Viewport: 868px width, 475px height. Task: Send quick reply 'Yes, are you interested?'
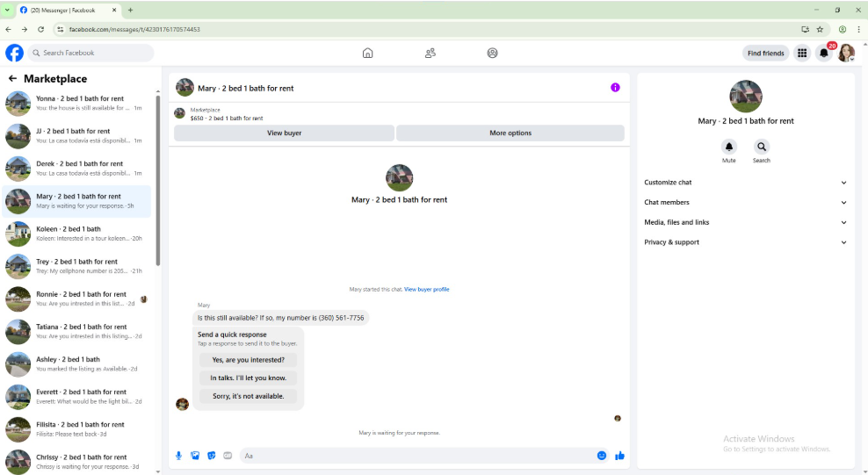(248, 359)
